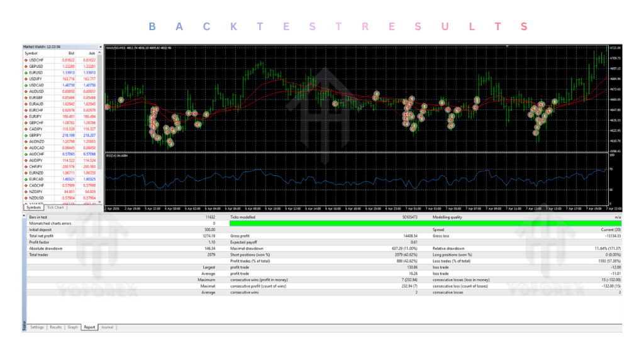
Task: Click the 'Profit factor' label
Action: pyautogui.click(x=39, y=242)
